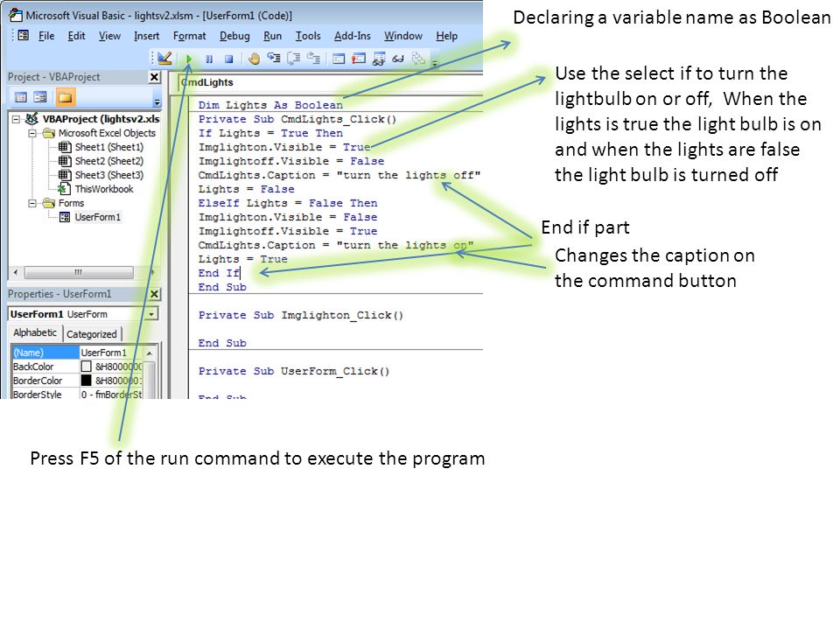
Task: Open the File menu
Action: pyautogui.click(x=46, y=36)
